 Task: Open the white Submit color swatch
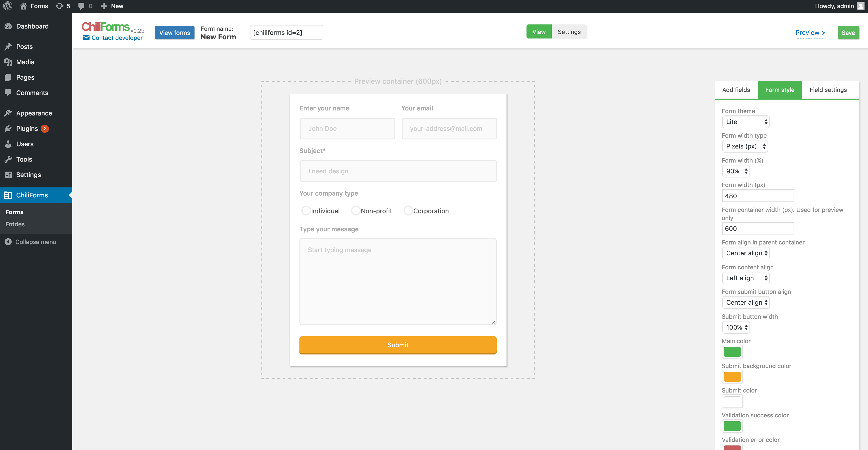pyautogui.click(x=732, y=401)
